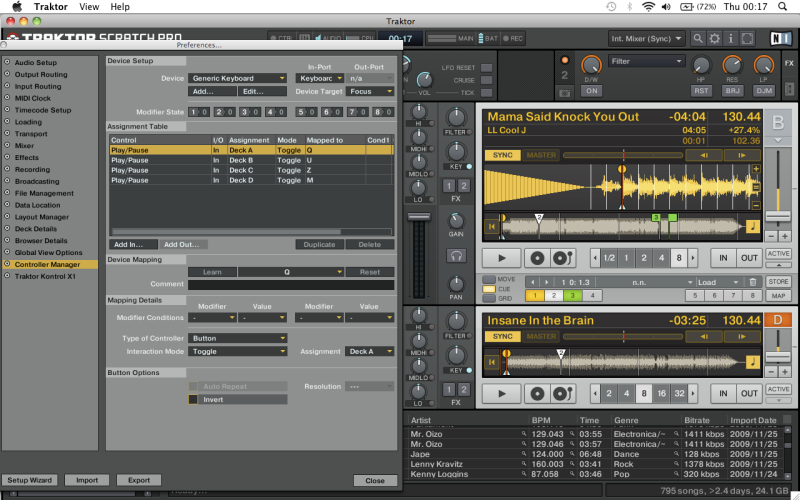Click the upper mixer channel volume fader
Image resolution: width=800 pixels, height=500 pixels.
click(x=419, y=217)
